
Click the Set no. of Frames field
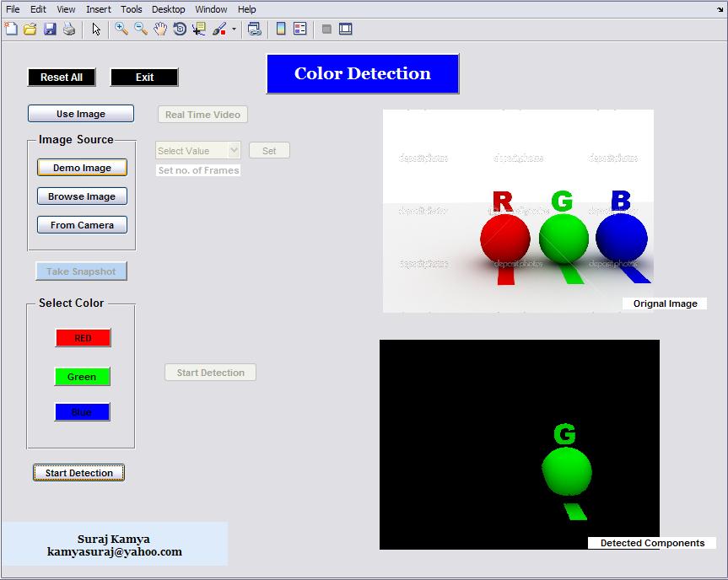point(198,170)
